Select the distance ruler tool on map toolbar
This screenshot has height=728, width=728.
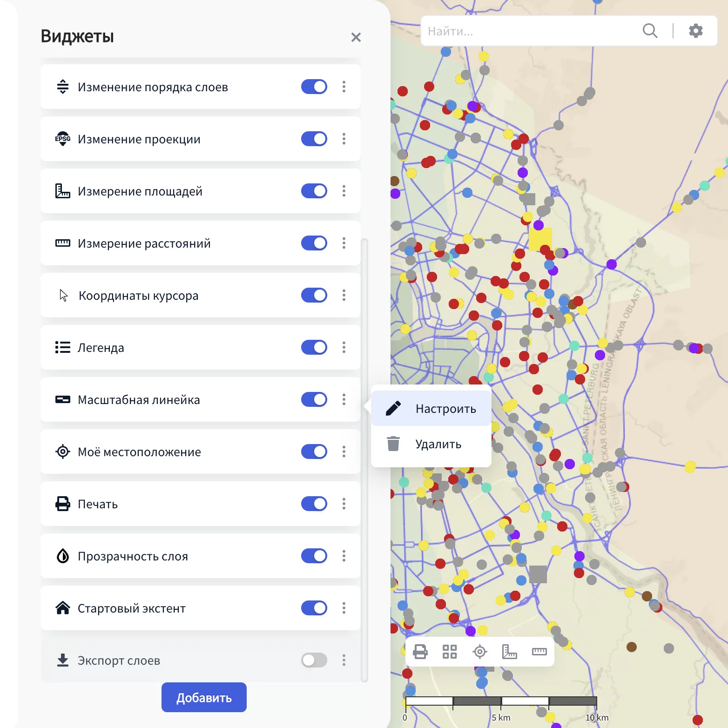(539, 652)
